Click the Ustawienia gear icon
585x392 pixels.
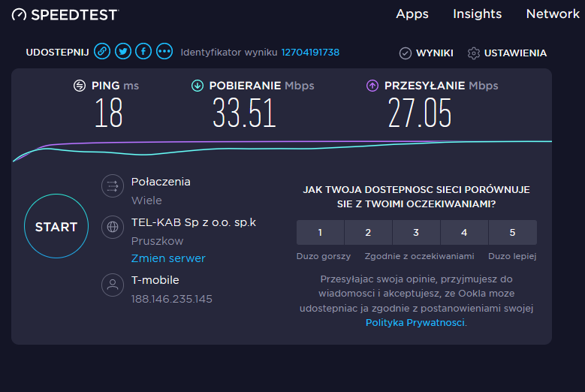[473, 53]
